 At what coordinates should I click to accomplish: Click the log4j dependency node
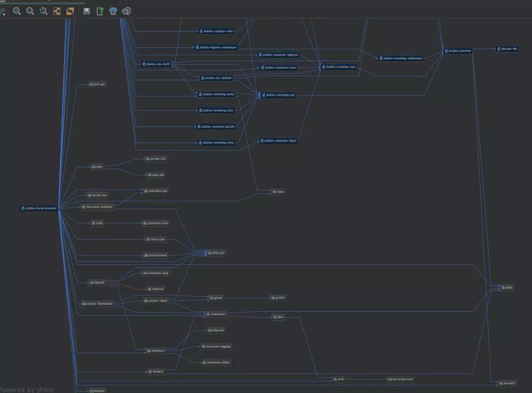[507, 287]
